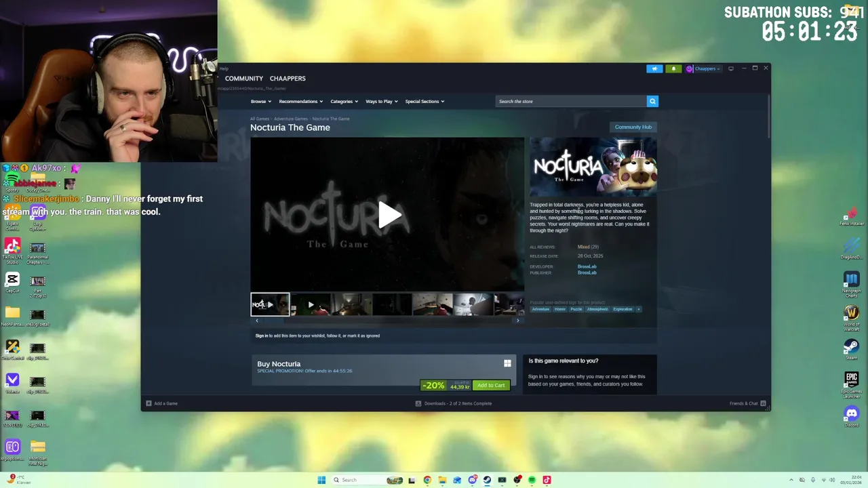Select the first trailer thumbnail in strip
Screen dimensions: 868x488
pos(270,304)
